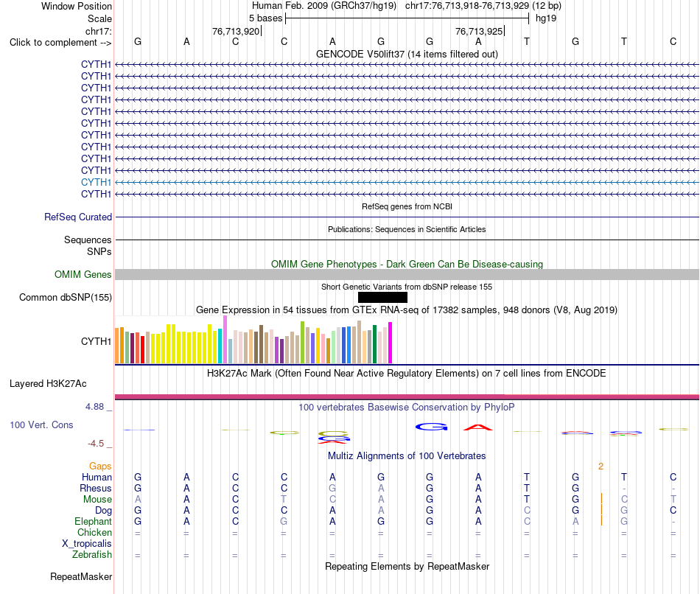
Task: Click the 'RefSeq genes from NCBI' title
Action: pos(407,206)
